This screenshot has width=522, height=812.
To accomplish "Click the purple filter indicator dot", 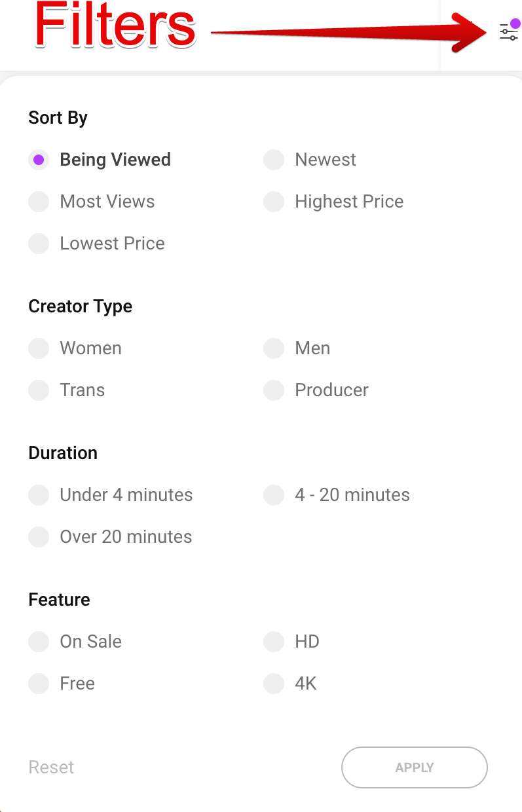I will pyautogui.click(x=515, y=24).
